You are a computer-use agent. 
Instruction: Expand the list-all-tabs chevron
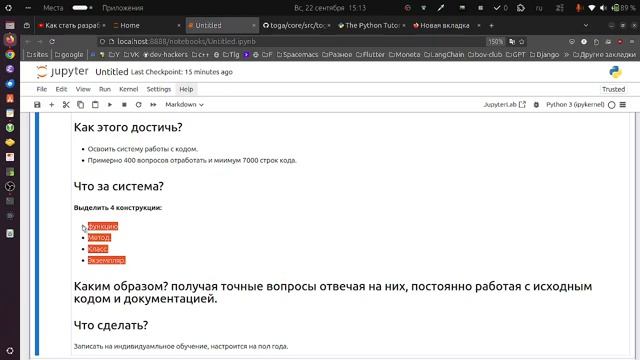pyautogui.click(x=586, y=25)
